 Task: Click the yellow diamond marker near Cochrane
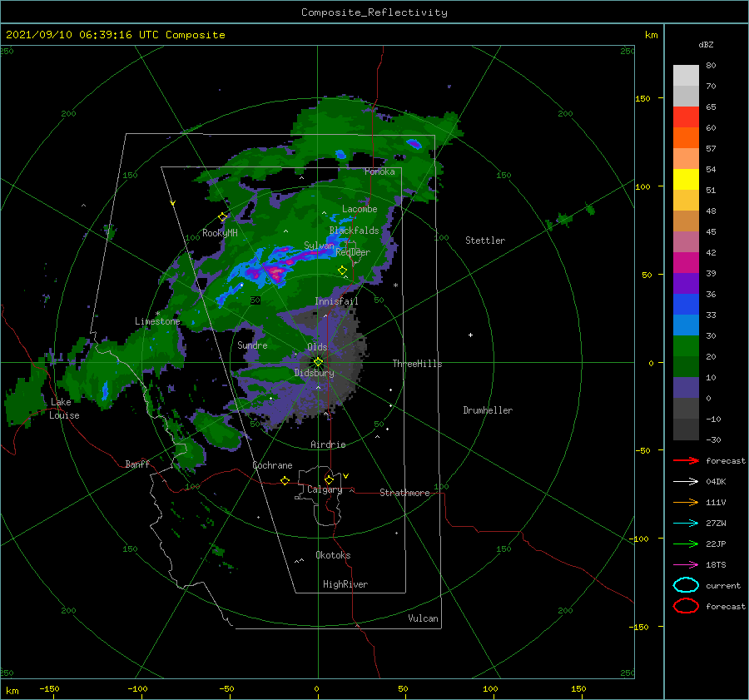[x=285, y=481]
